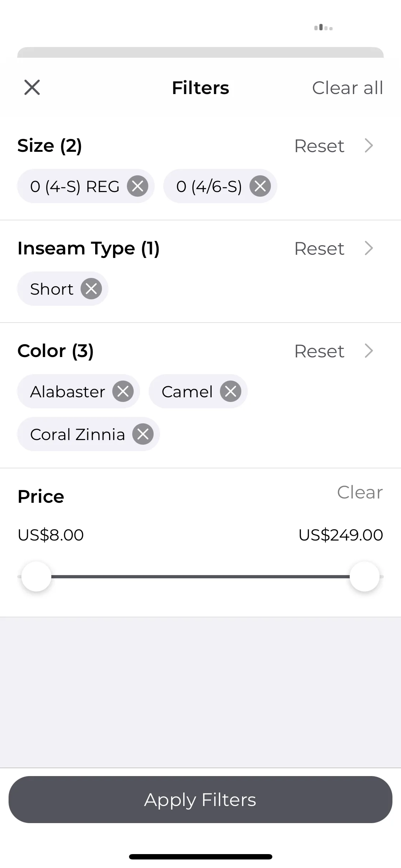Click the maximum price slider handle
401x868 pixels.
[365, 576]
